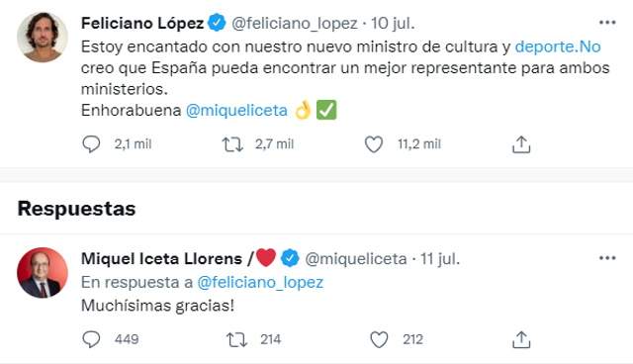
Task: Open the deporte.No link
Action: [x=558, y=46]
